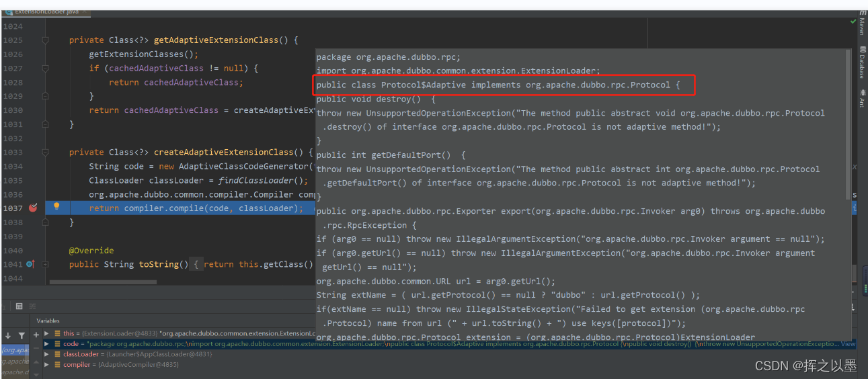The height and width of the screenshot is (379, 868).
Task: Expand the 'compiler' variable node
Action: pos(46,364)
